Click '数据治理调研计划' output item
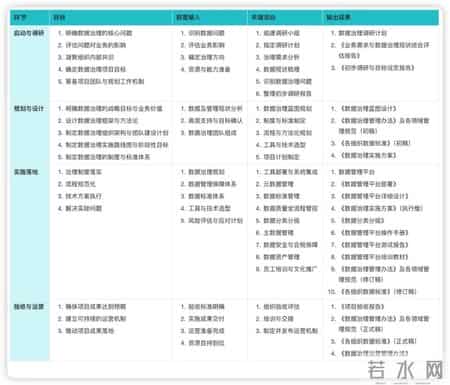 pyautogui.click(x=363, y=33)
